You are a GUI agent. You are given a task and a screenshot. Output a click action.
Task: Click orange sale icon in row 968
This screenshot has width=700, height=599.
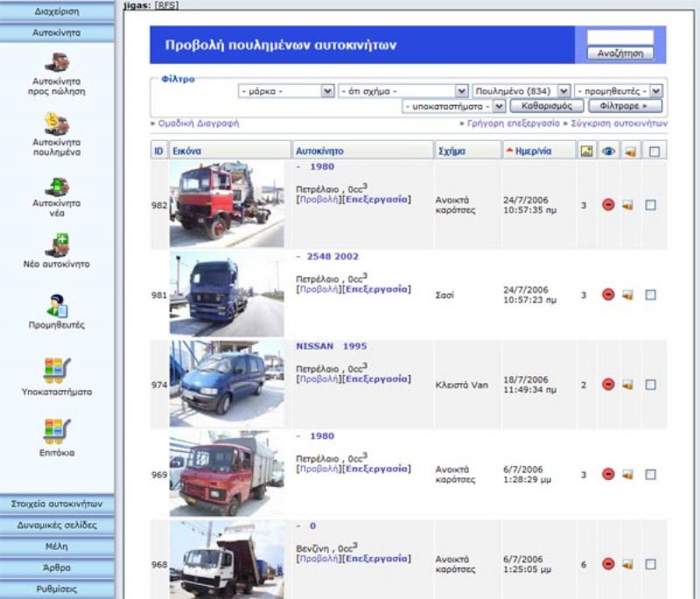(x=628, y=565)
